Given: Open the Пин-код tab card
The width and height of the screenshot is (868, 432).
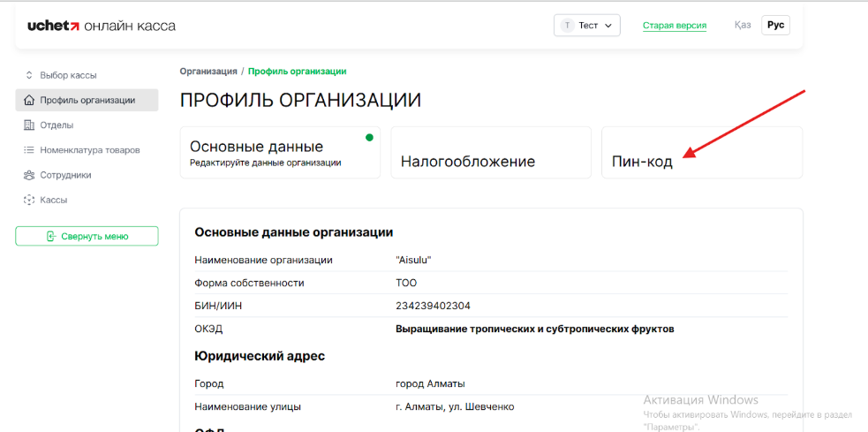Looking at the screenshot, I should tap(702, 152).
